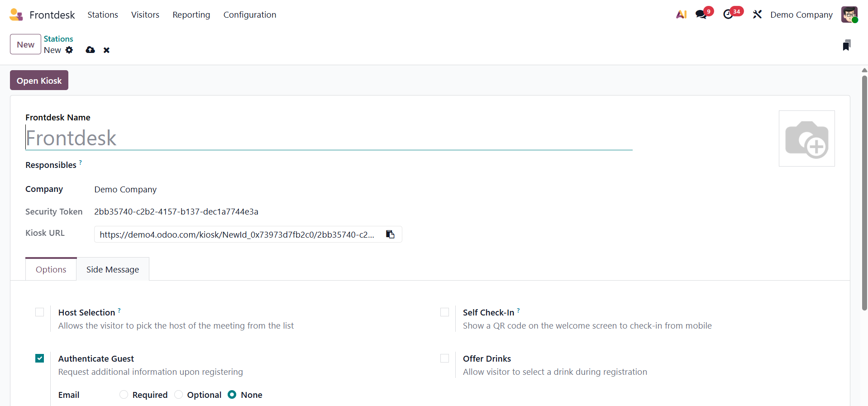The width and height of the screenshot is (868, 406).
Task: Click the Frontdesk app logo icon
Action: point(16,14)
